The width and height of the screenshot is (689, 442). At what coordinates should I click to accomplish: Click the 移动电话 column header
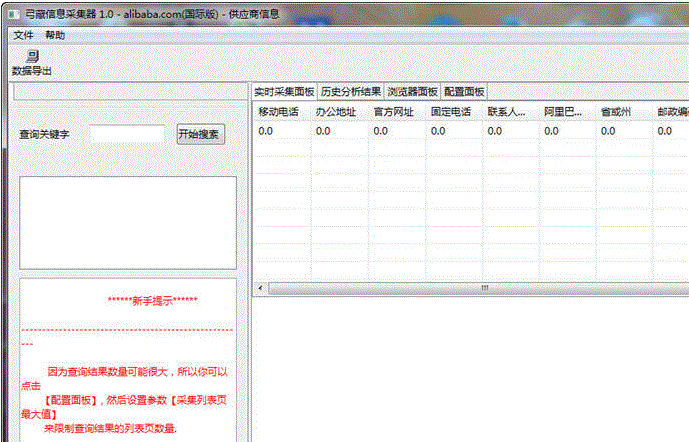coord(281,112)
